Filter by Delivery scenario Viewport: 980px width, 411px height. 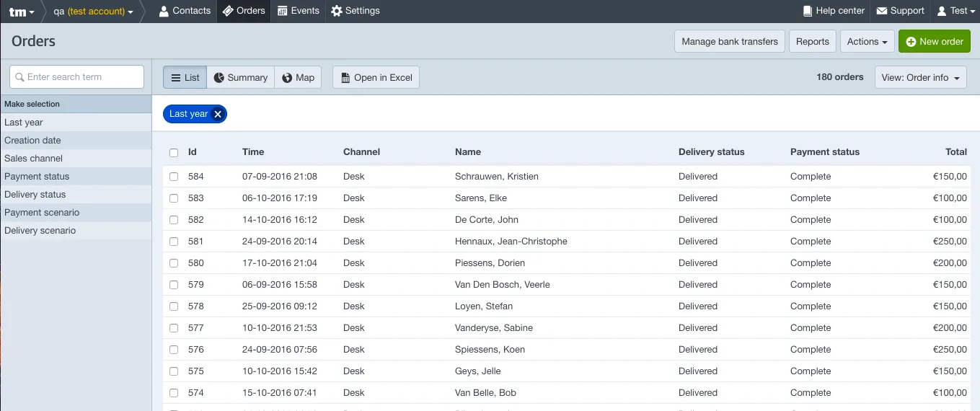(x=76, y=231)
